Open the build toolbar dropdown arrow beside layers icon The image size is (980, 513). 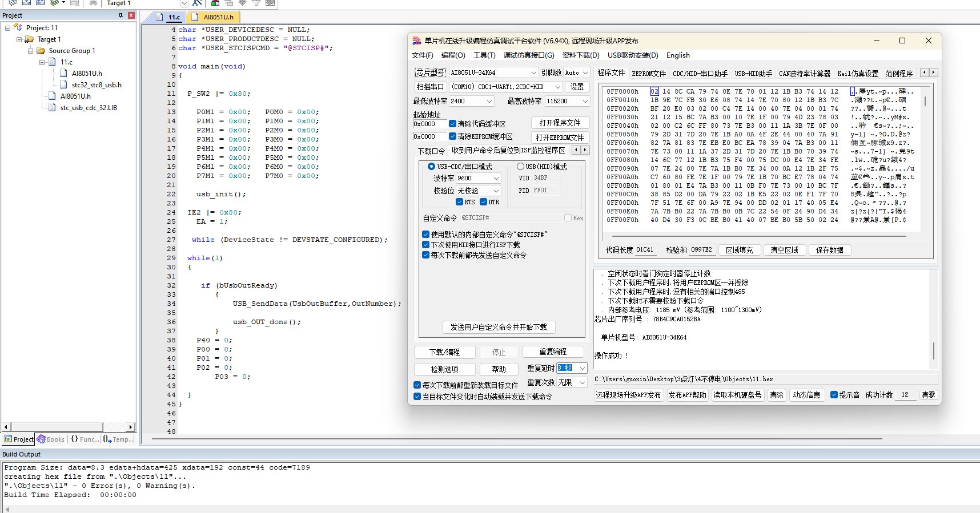(x=63, y=2)
